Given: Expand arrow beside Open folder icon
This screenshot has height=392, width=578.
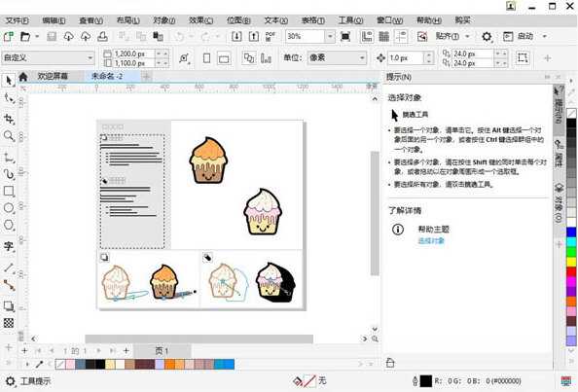Looking at the screenshot, I should pyautogui.click(x=37, y=36).
